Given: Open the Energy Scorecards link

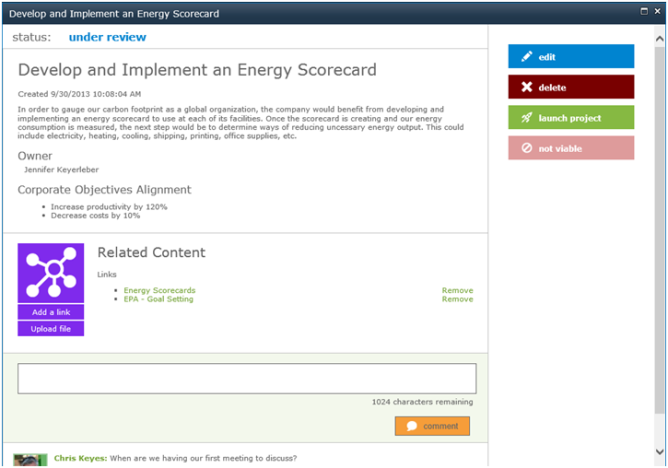Looking at the screenshot, I should [x=159, y=291].
